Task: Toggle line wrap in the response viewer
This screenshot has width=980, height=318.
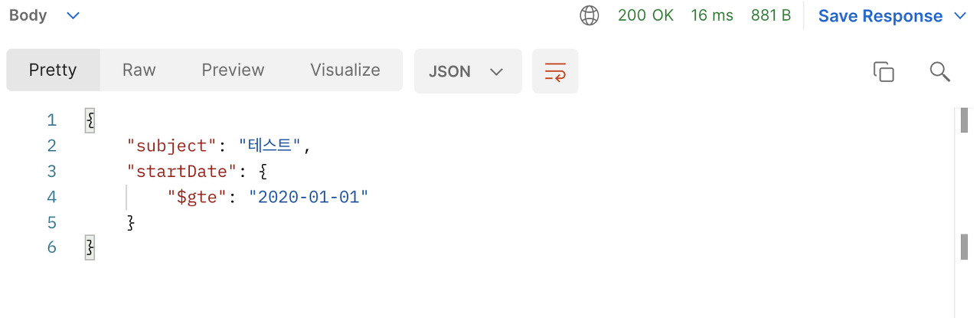Action: [x=555, y=71]
